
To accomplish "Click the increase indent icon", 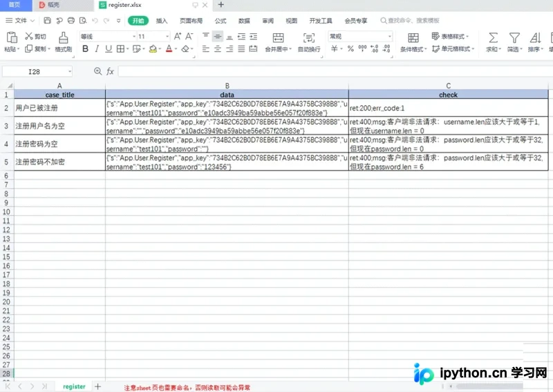I will [253, 37].
